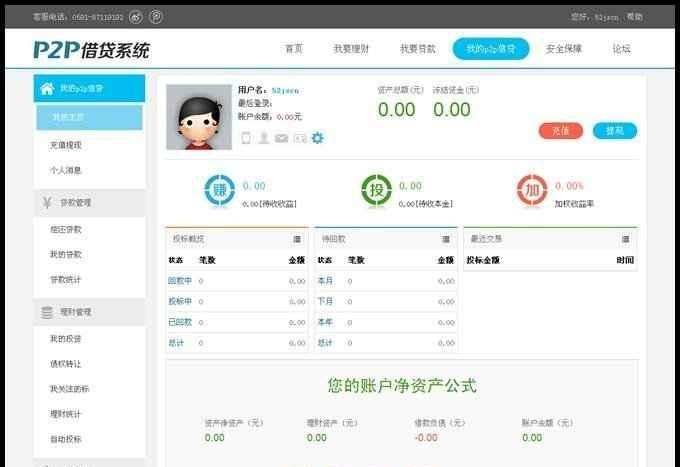Open 充值提现 in the sidebar

pos(66,145)
